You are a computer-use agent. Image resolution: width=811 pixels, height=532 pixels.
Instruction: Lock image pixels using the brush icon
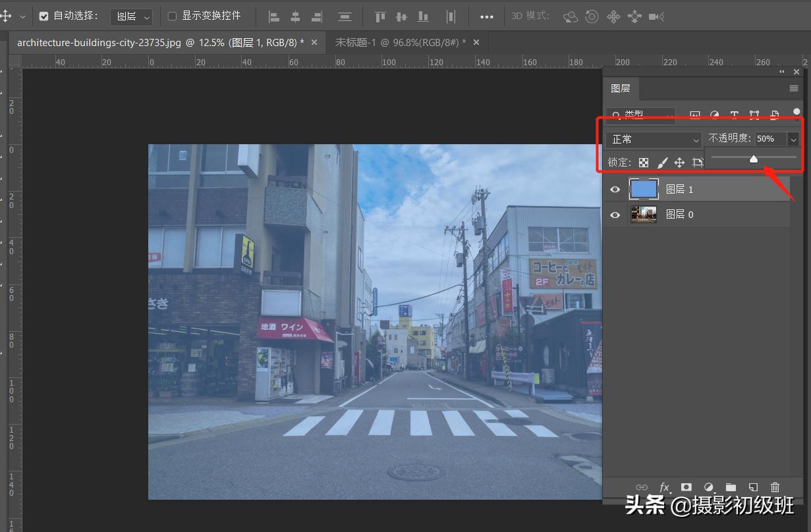[662, 163]
